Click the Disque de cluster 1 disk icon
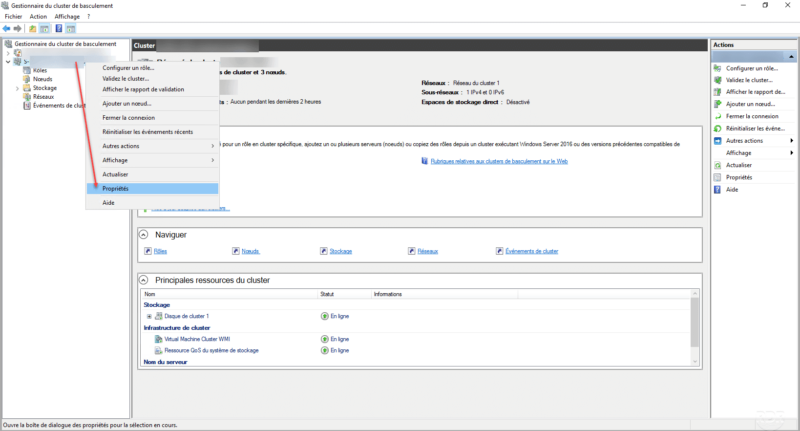 point(159,316)
